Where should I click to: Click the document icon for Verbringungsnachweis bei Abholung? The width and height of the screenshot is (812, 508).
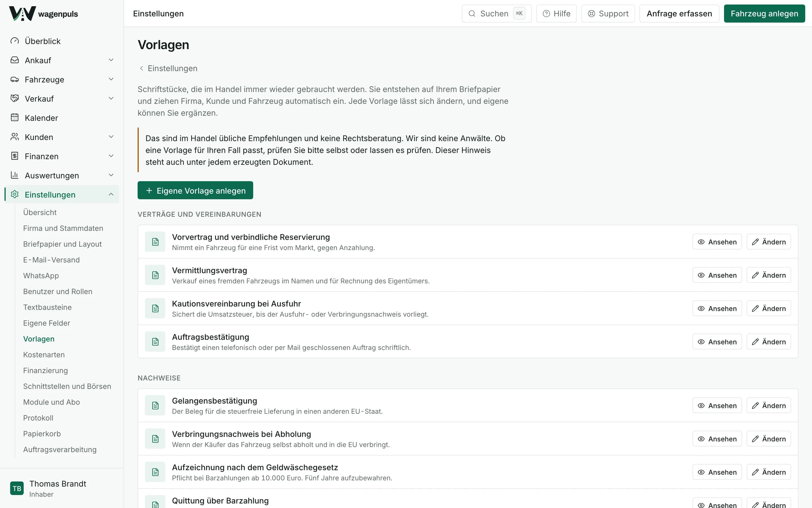point(155,439)
